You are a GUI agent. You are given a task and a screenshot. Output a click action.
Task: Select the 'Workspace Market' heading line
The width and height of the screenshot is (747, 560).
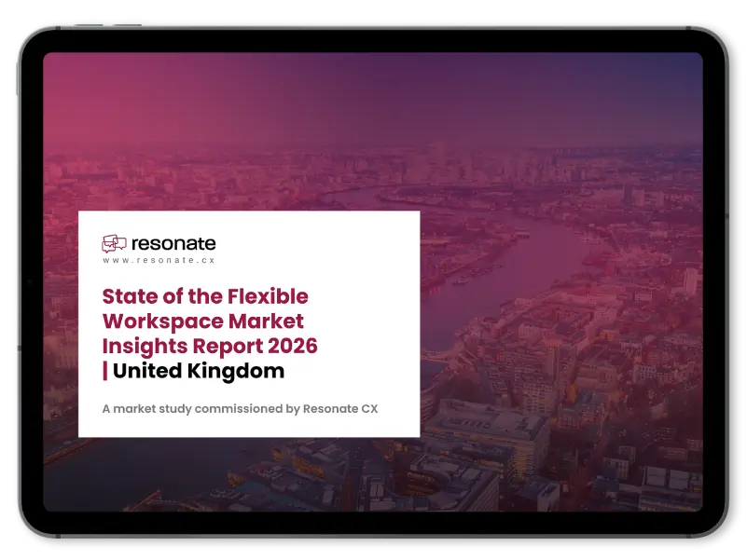coord(202,321)
